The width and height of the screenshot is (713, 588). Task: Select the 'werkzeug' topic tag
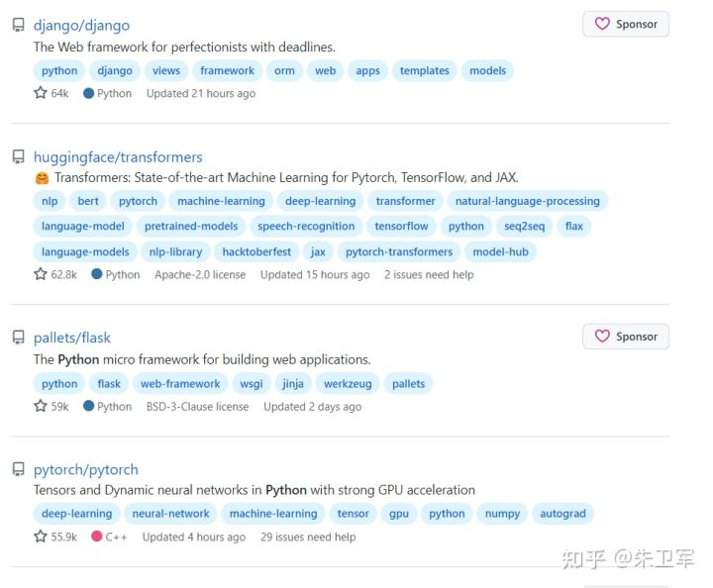pos(346,383)
